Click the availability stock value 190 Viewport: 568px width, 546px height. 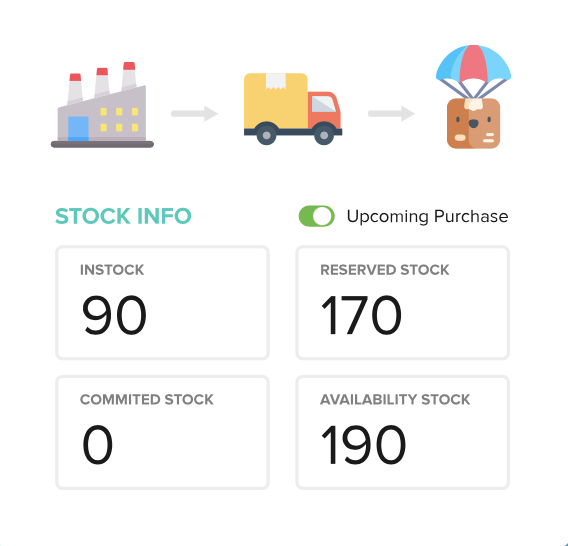(363, 445)
